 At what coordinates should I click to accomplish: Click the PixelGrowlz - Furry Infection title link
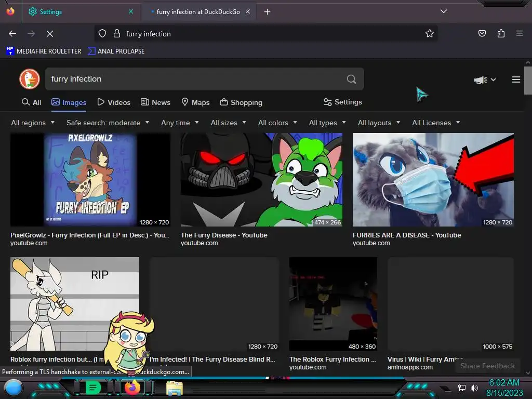89,235
